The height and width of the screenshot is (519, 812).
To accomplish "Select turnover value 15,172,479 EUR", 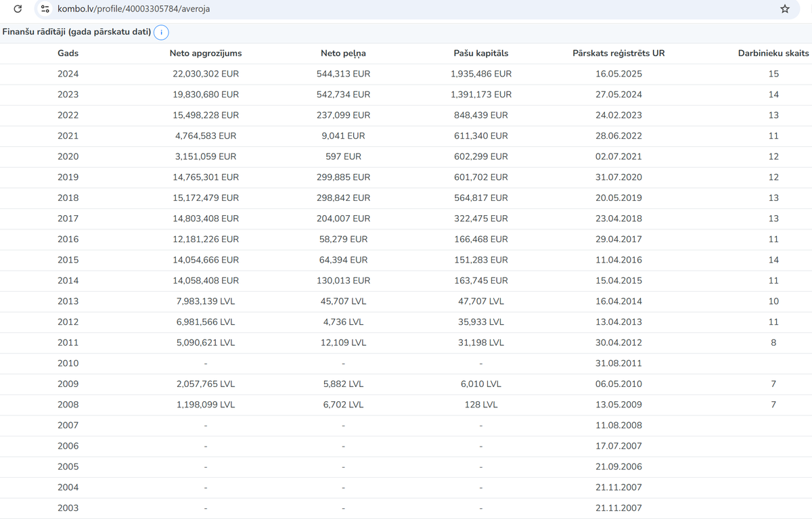I will (206, 198).
